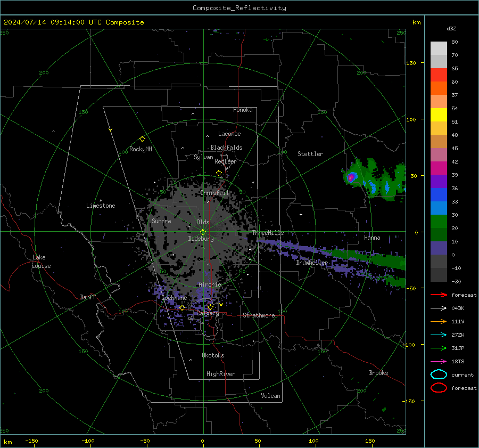Click the Strathmore label

click(259, 315)
